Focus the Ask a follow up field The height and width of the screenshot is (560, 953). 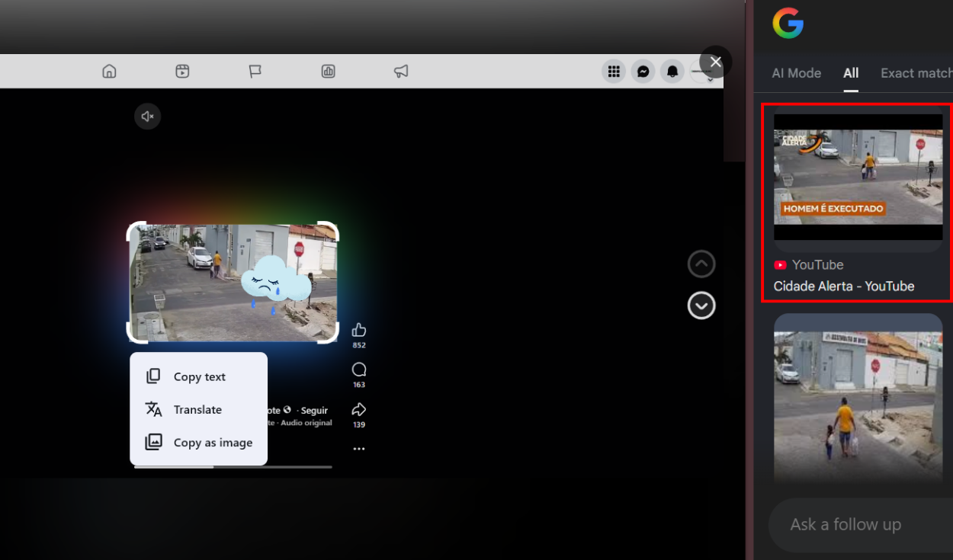[x=861, y=525]
